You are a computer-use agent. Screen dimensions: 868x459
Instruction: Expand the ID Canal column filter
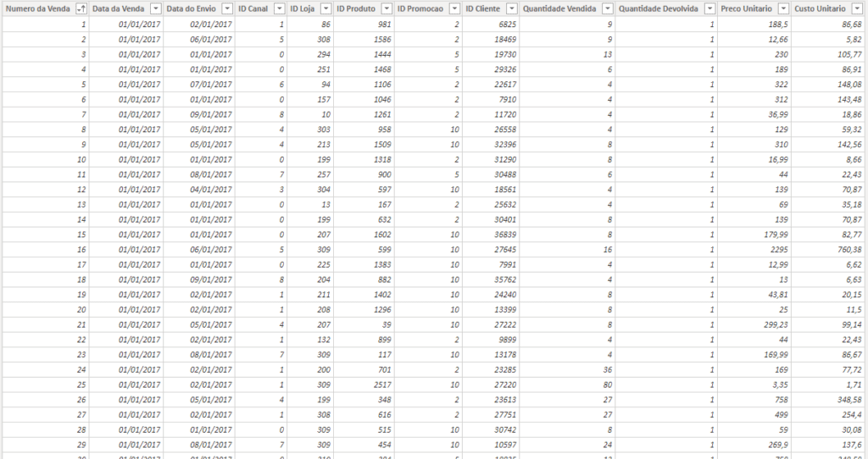279,8
